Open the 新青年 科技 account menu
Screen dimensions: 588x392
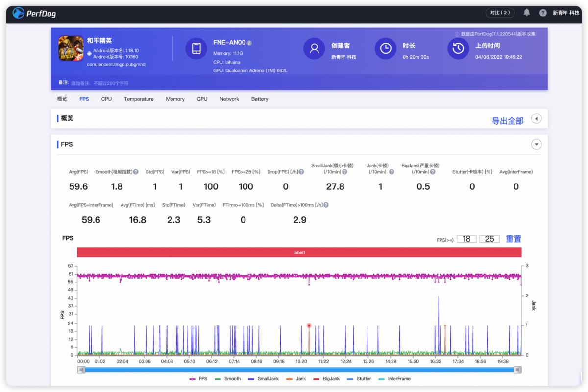(565, 13)
